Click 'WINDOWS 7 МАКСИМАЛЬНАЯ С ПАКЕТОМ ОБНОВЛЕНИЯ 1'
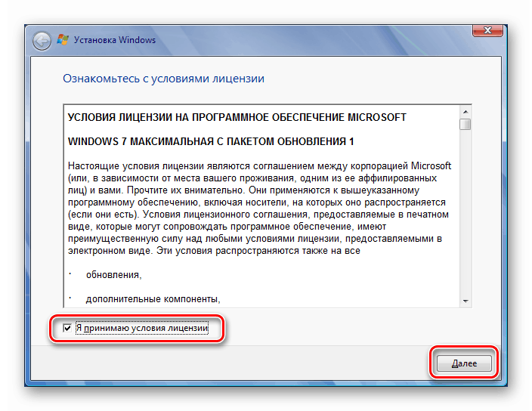This screenshot has height=411, width=532. click(211, 141)
